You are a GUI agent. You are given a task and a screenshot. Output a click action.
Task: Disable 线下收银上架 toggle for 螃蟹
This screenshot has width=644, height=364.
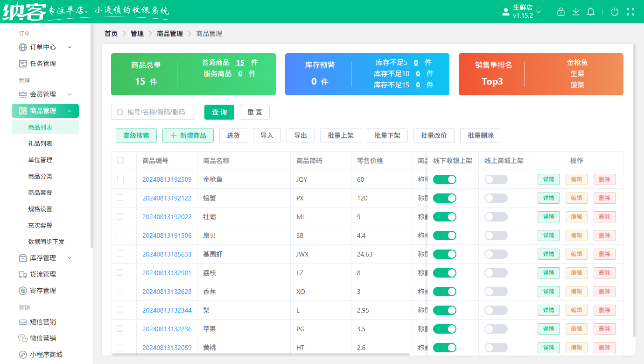[x=444, y=198]
